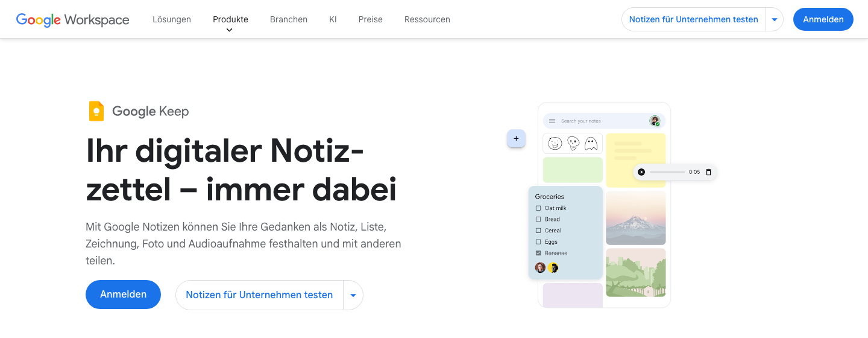Viewport: 868px width, 338px height.
Task: Open the Lösungen menu
Action: click(x=172, y=19)
